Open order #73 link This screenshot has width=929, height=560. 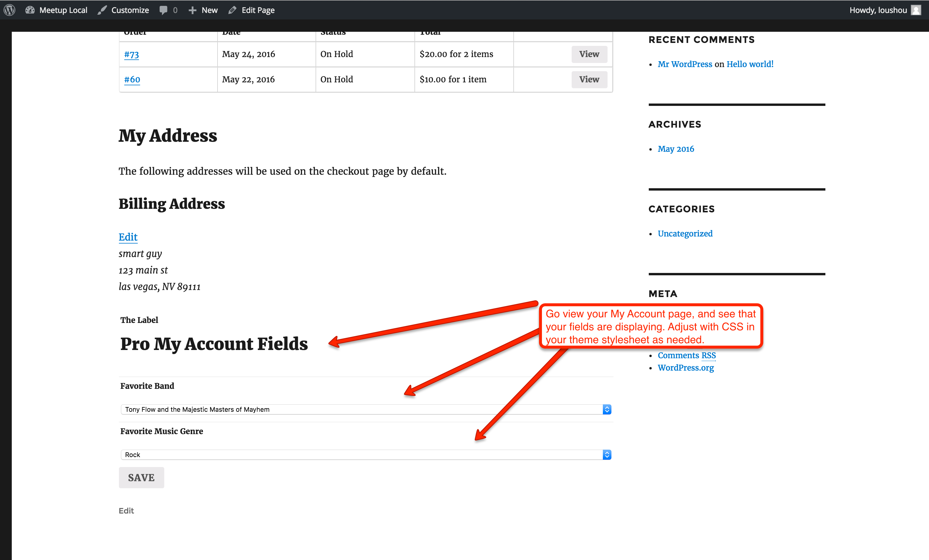click(132, 54)
